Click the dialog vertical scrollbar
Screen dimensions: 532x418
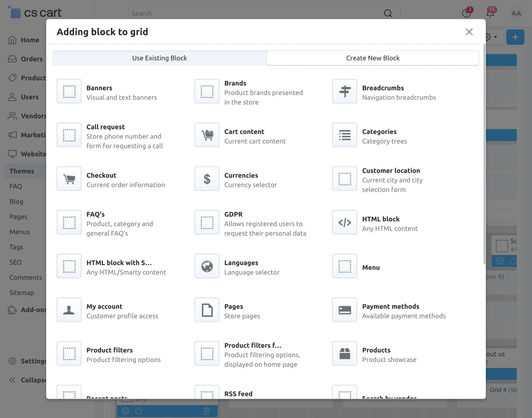coord(484,154)
